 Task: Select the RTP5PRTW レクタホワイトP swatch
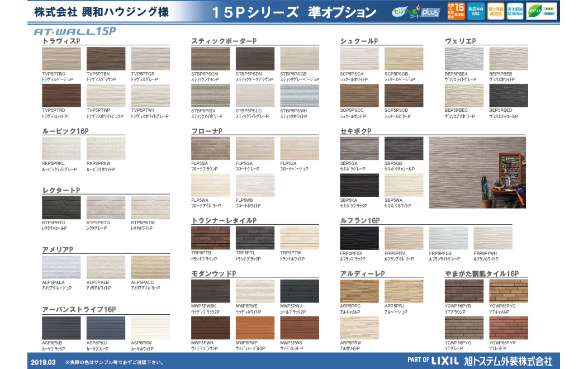(x=150, y=207)
